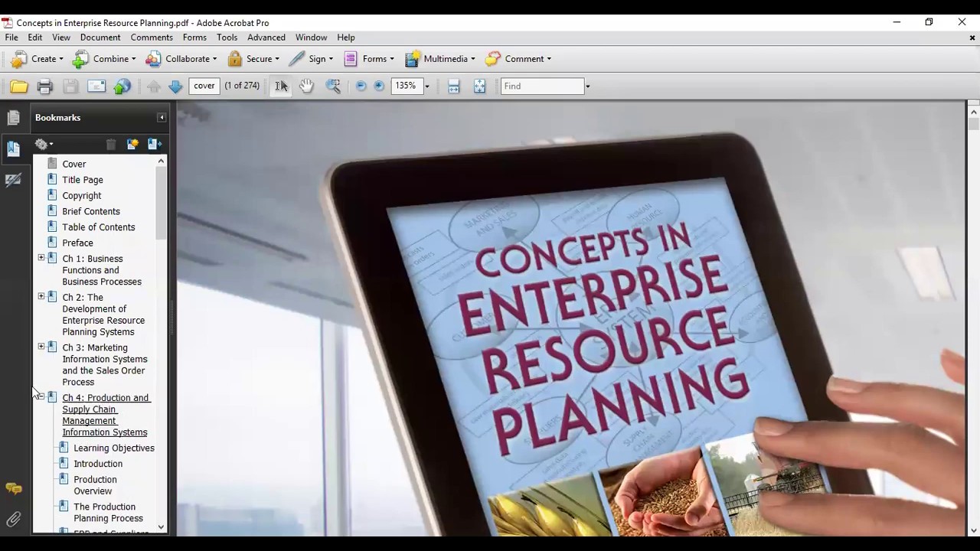
Task: Click the bookmarks list scroll down arrow
Action: (161, 527)
